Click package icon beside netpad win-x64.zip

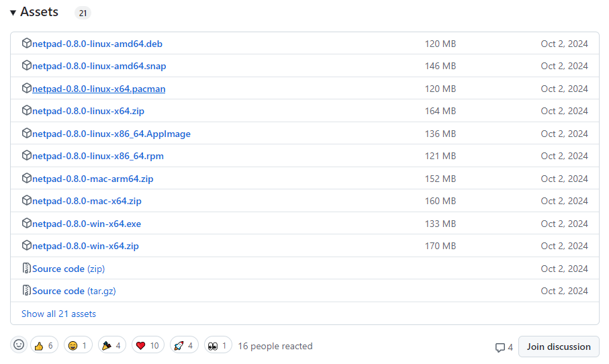pos(26,246)
